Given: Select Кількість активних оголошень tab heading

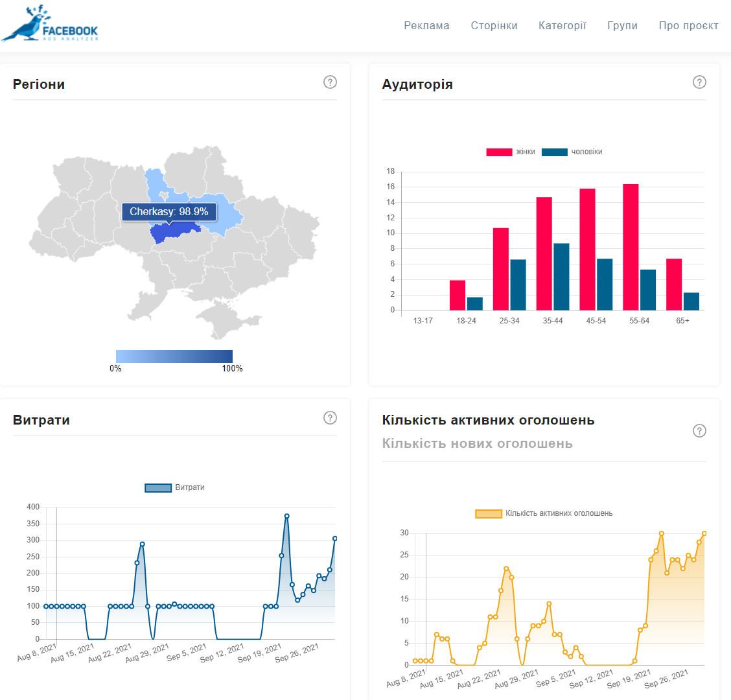Looking at the screenshot, I should tap(488, 421).
